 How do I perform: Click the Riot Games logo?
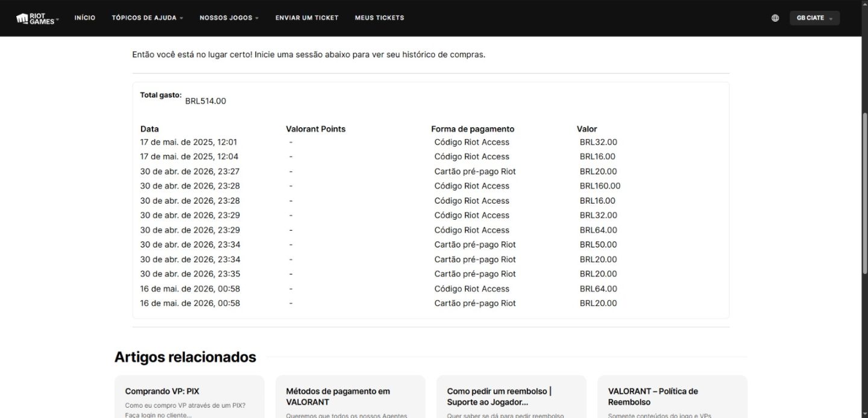click(37, 18)
